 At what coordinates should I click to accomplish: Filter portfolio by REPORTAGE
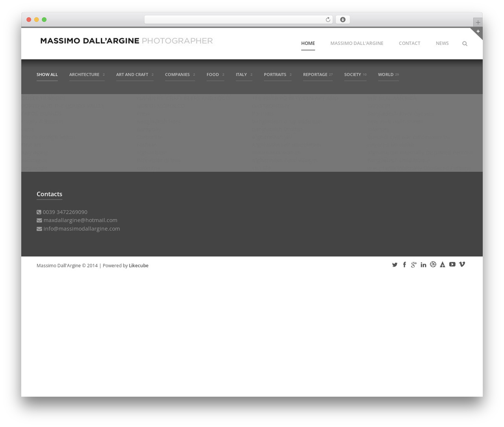[x=318, y=74]
